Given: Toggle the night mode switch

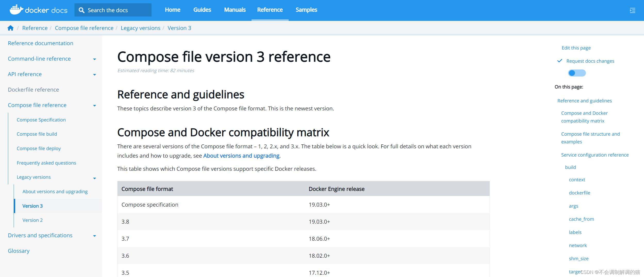Looking at the screenshot, I should click(577, 73).
